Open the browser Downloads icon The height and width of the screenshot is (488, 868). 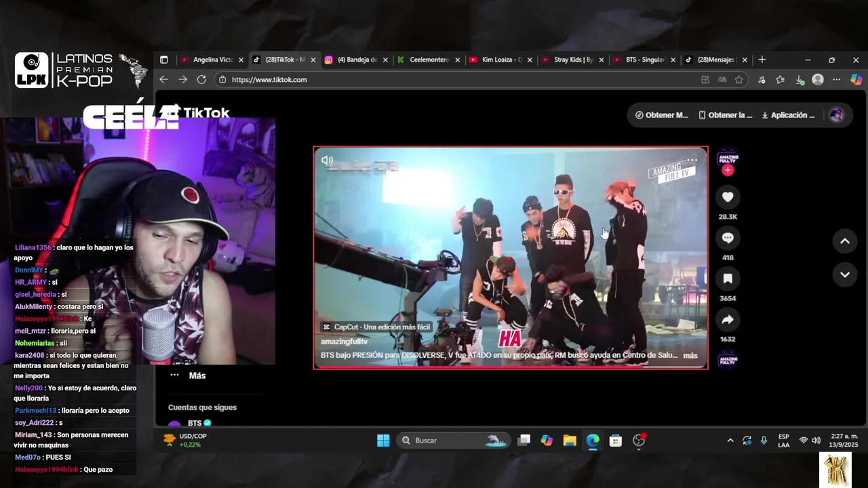click(x=800, y=79)
